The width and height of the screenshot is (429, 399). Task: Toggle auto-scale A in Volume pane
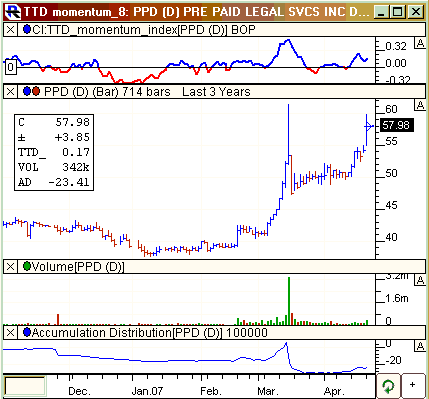tap(420, 280)
